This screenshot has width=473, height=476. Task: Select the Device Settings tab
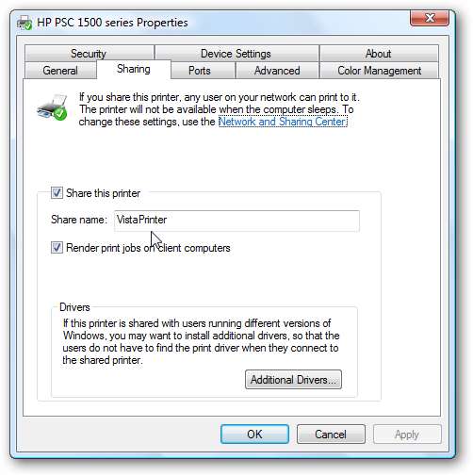point(236,54)
